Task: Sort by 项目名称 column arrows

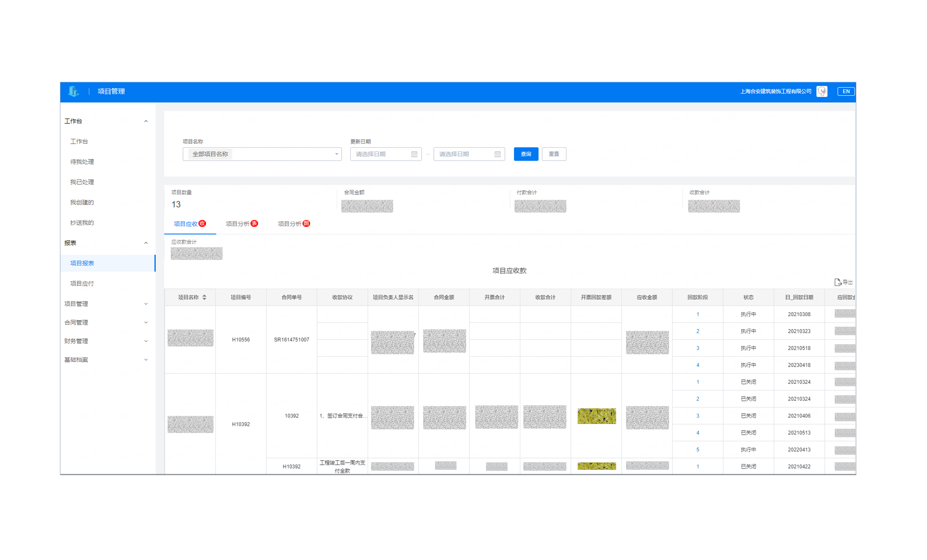Action: pyautogui.click(x=204, y=297)
